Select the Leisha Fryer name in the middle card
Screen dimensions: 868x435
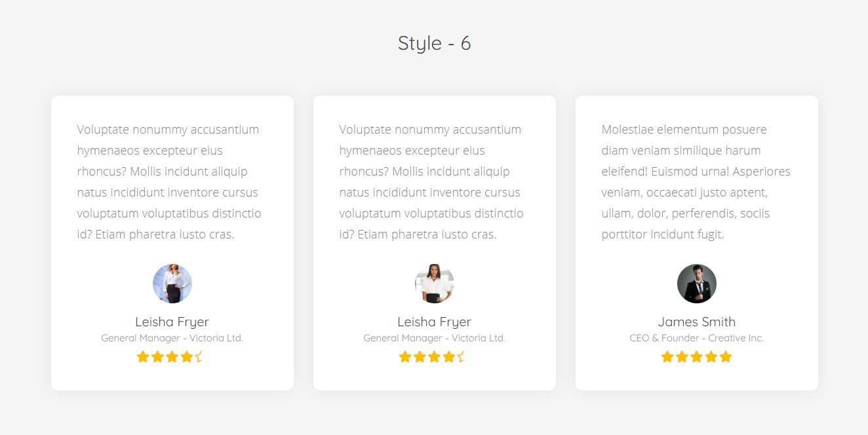click(434, 322)
